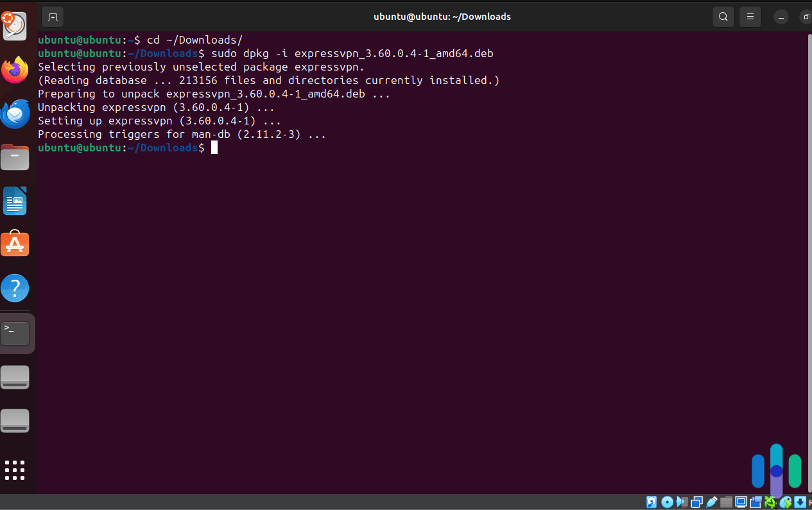
Task: Open the terminal hamburger menu
Action: (750, 17)
